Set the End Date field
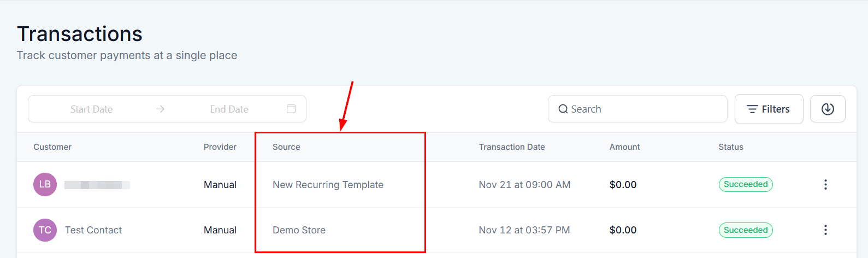Viewport: 868px width, 258px height. 229,109
